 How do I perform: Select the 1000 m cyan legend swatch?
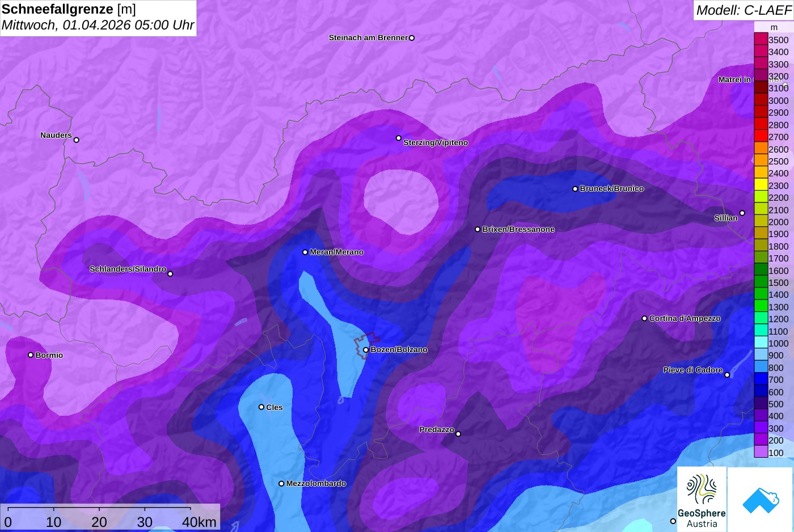pos(761,343)
